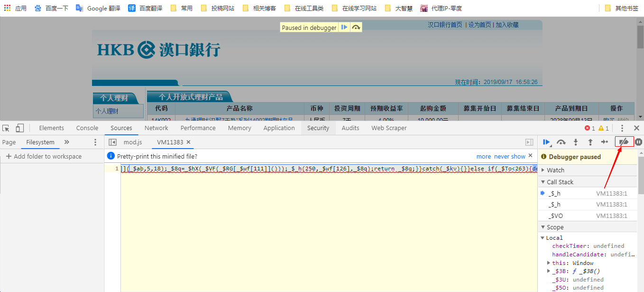Open the 在线学习网站 bookmark folder
This screenshot has height=292, width=644.
pos(354,8)
